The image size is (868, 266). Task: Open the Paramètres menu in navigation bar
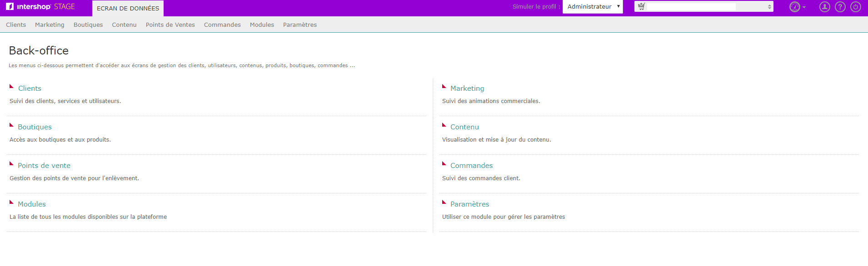point(300,25)
